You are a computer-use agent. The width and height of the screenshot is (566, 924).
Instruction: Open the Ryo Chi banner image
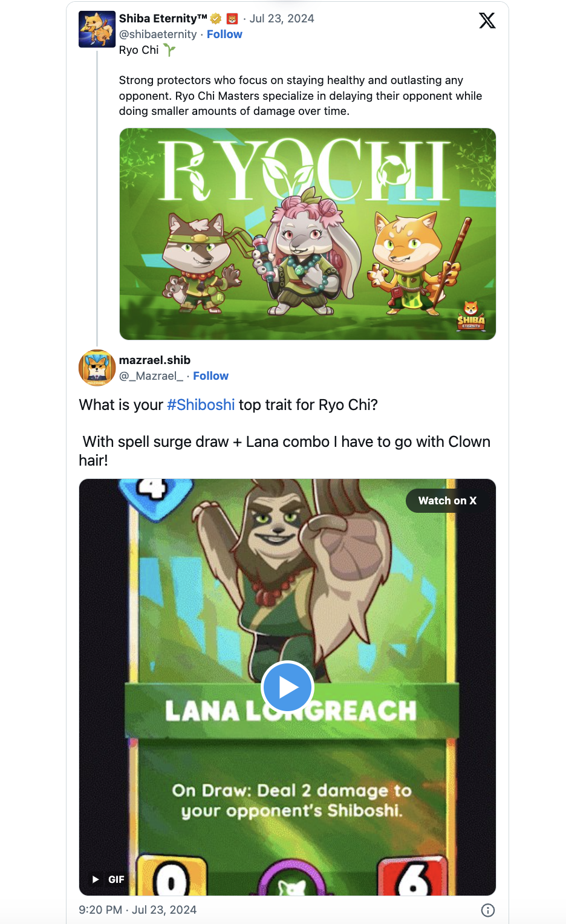307,234
